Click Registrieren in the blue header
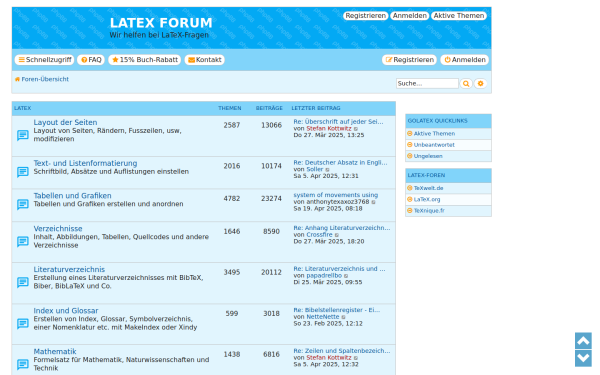 365,16
